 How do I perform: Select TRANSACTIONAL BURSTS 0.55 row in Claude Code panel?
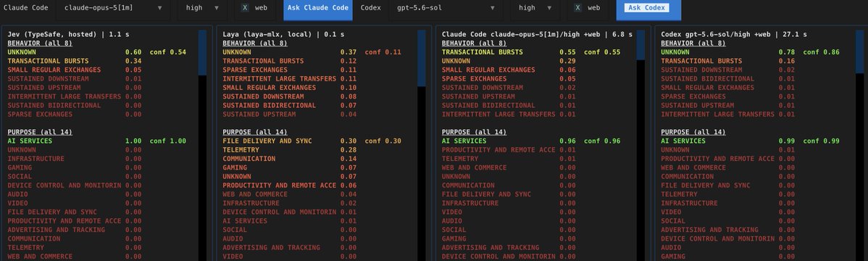509,52
